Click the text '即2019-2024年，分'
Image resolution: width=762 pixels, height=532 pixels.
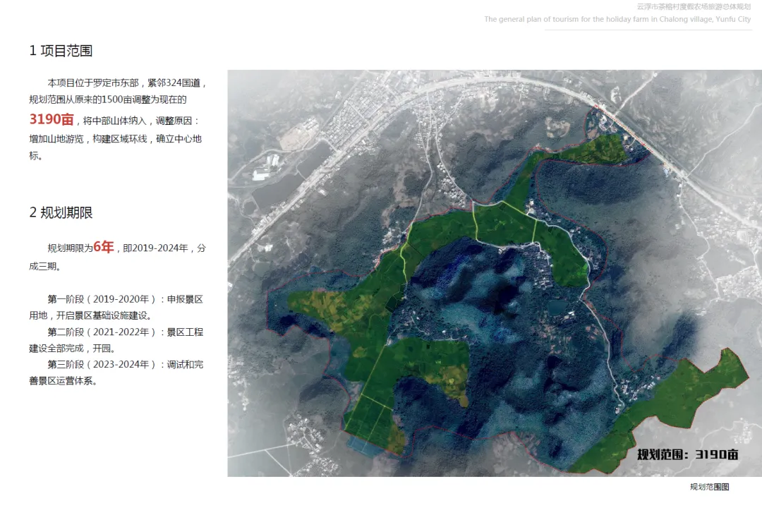point(164,248)
